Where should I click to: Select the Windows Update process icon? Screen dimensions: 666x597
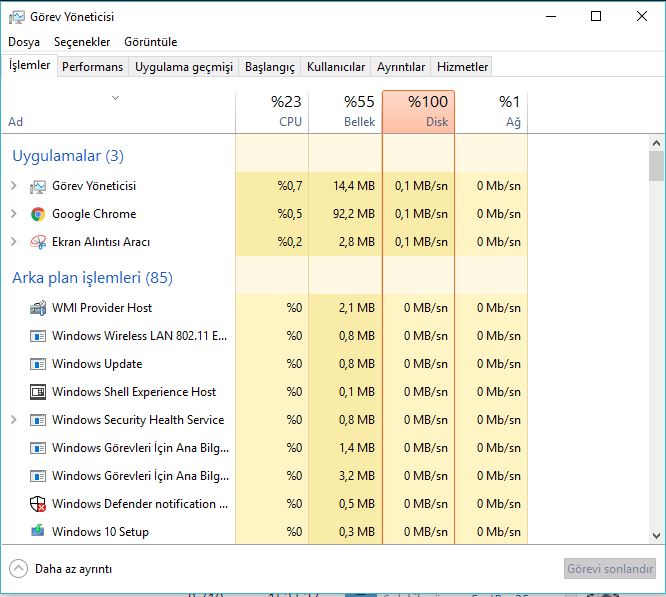coord(38,364)
